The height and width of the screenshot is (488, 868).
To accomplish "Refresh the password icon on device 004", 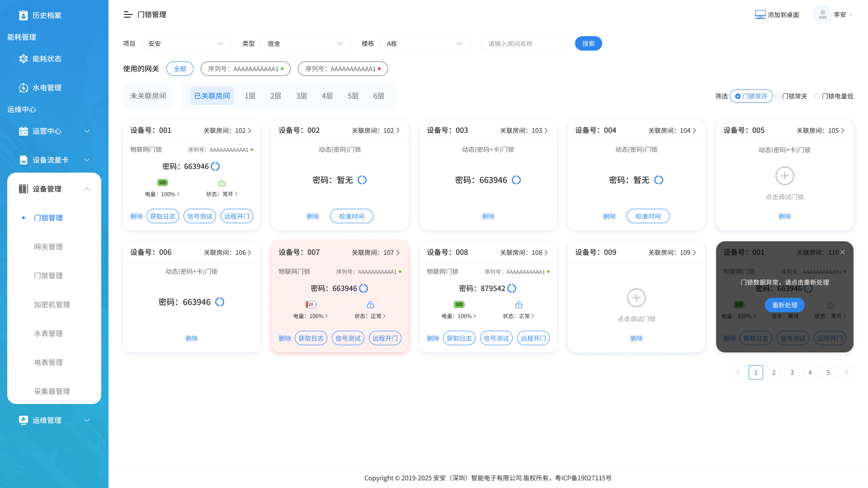I will coord(659,180).
